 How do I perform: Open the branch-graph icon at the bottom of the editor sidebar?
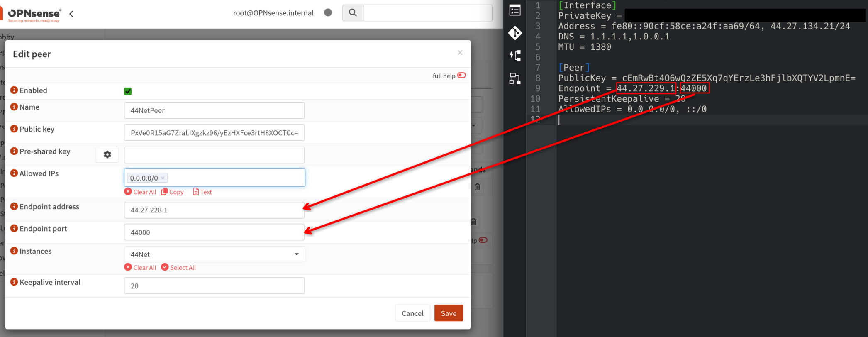tap(515, 78)
